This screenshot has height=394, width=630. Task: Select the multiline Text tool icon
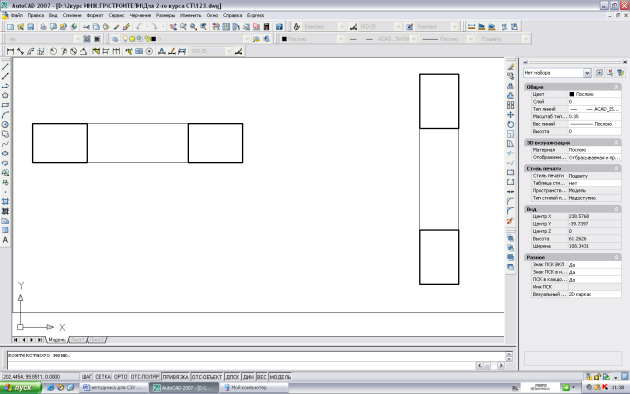[x=5, y=240]
